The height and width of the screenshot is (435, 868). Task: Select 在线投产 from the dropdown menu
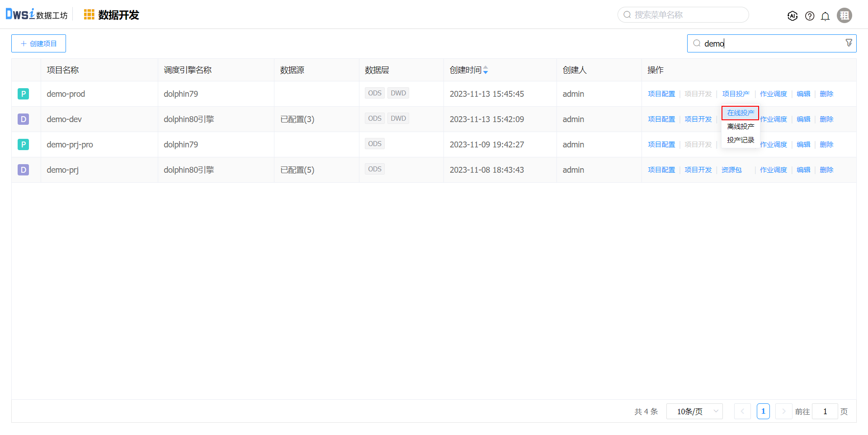click(x=740, y=113)
